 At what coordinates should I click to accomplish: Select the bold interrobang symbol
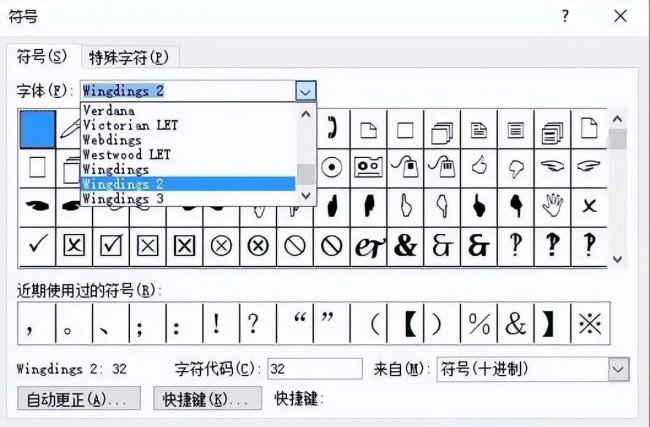coord(552,246)
